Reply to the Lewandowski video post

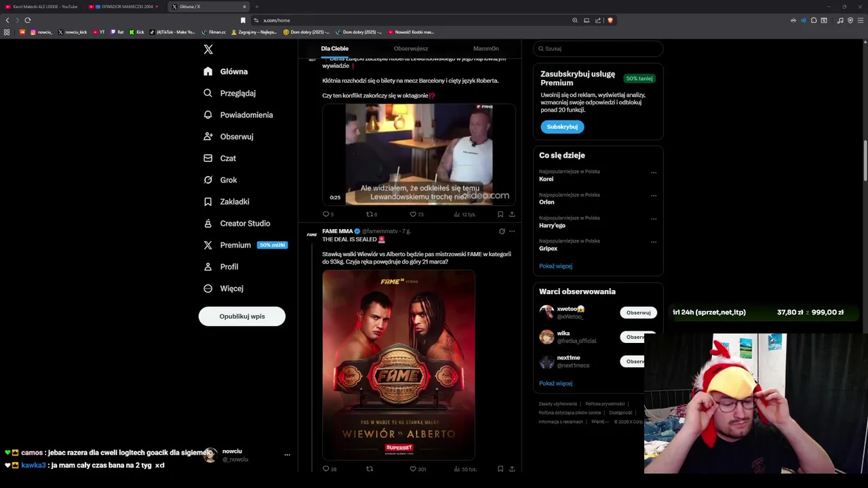coord(325,214)
